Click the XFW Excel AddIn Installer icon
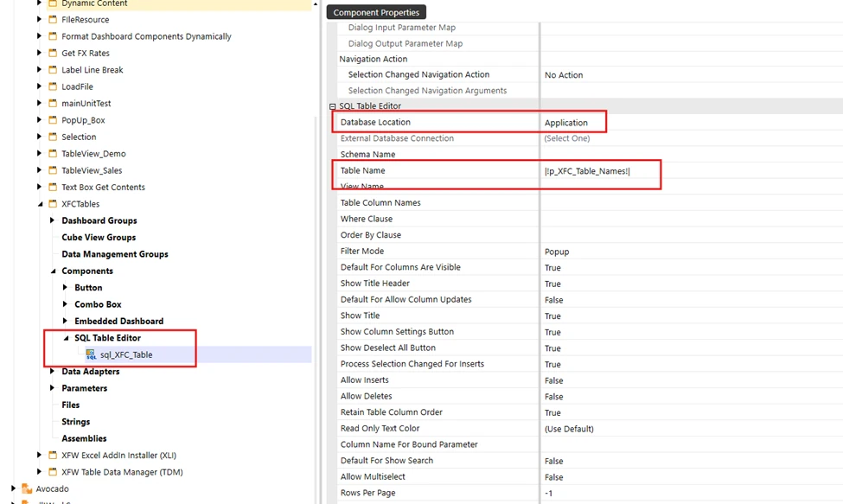 click(53, 456)
